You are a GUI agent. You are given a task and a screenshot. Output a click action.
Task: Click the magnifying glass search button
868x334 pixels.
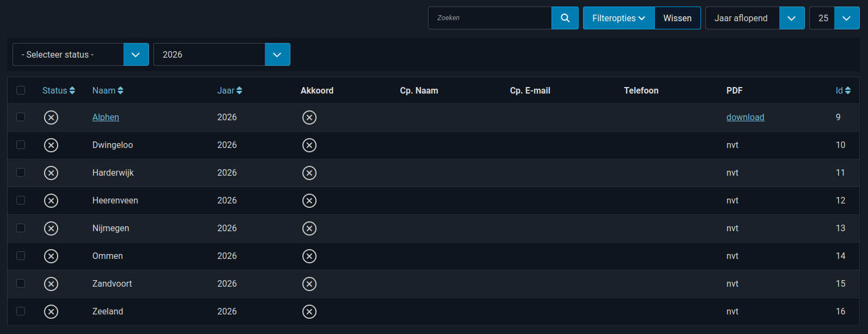[x=565, y=18]
